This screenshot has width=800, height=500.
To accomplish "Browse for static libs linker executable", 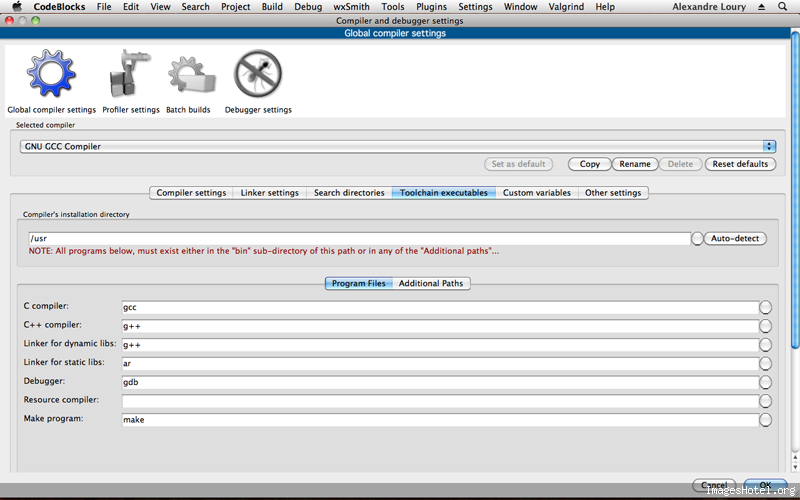I will (765, 363).
